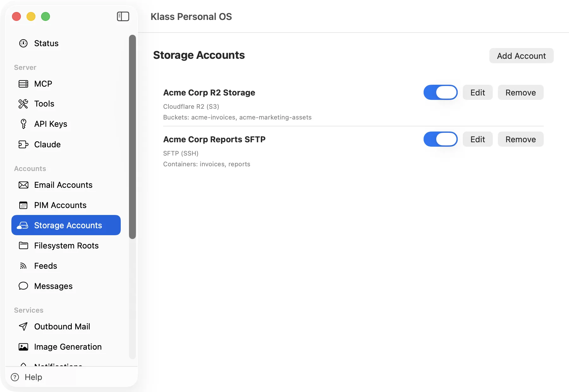Click the Klass Personal OS window title
Screen dimensions: 569x392
coord(191,16)
